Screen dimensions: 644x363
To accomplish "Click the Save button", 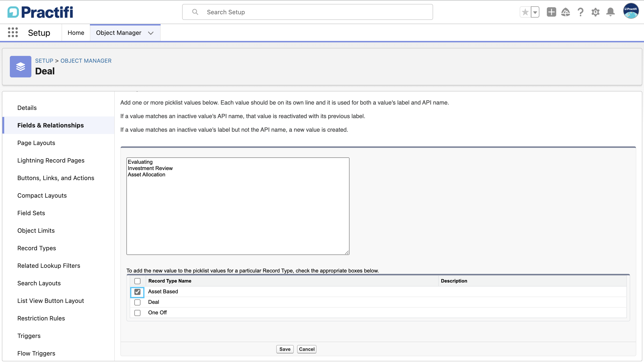I will point(285,349).
